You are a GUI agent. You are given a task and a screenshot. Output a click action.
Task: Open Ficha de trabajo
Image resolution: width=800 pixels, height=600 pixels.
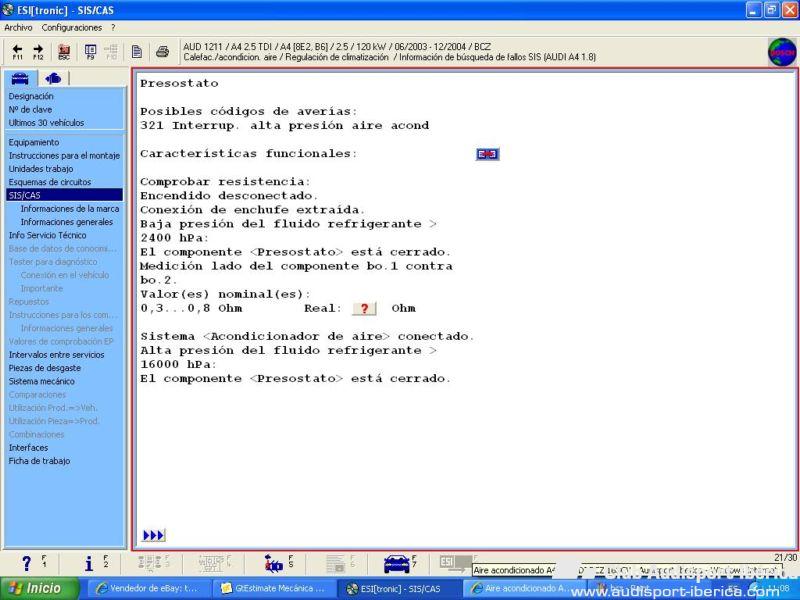39,461
